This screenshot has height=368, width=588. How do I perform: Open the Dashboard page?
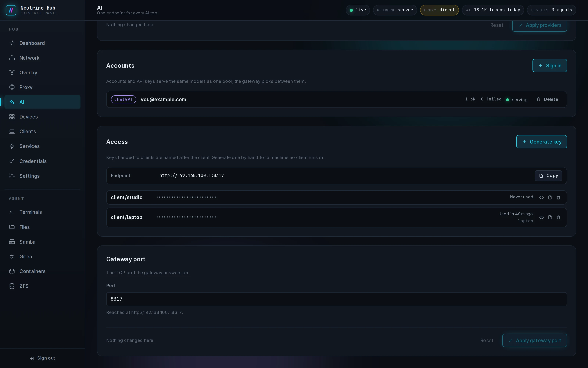pos(42,43)
